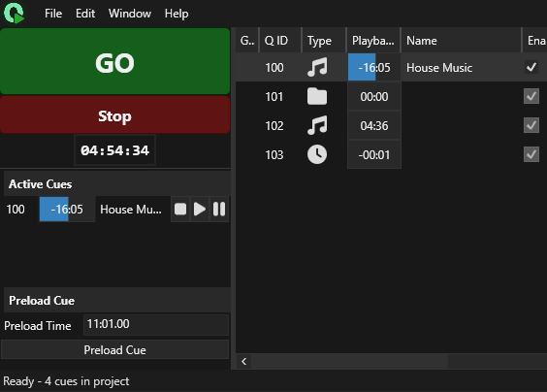
Task: Click the Preload Cue button
Action: point(115,349)
